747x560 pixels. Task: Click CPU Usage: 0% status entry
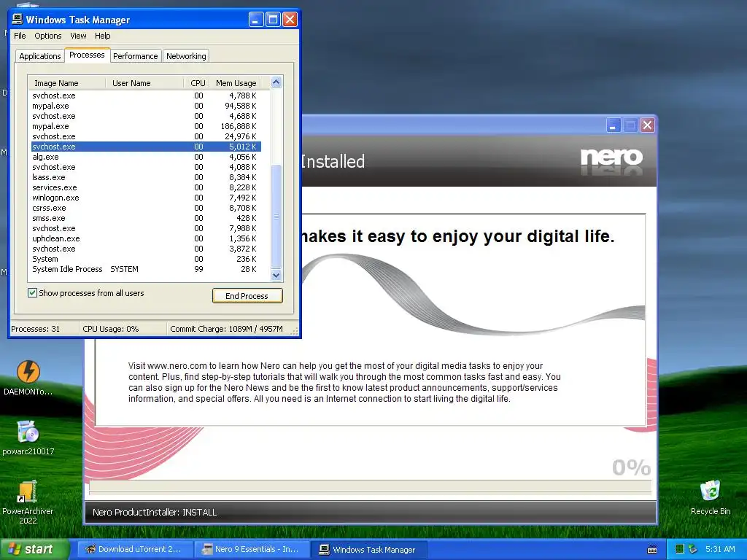123,329
